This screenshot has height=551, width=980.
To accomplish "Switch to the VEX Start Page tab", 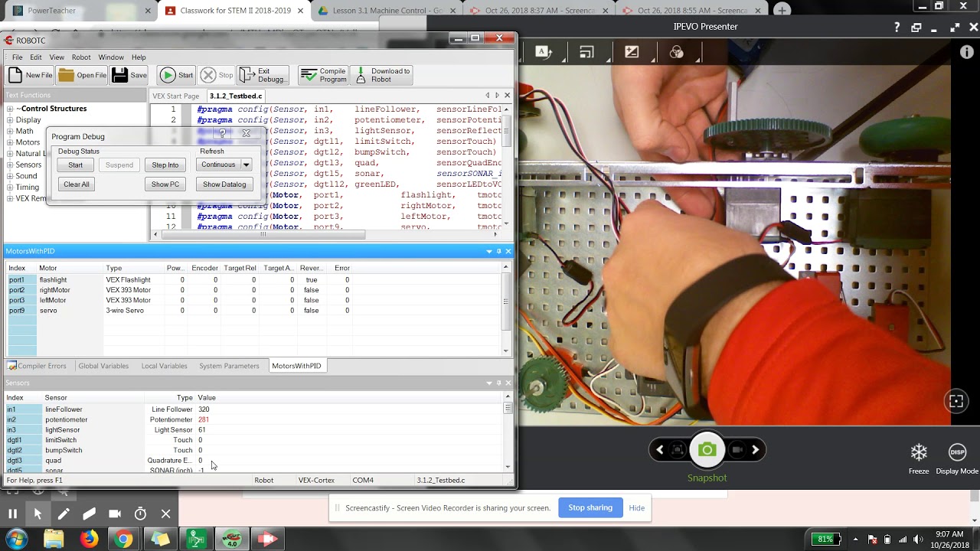I will [176, 96].
